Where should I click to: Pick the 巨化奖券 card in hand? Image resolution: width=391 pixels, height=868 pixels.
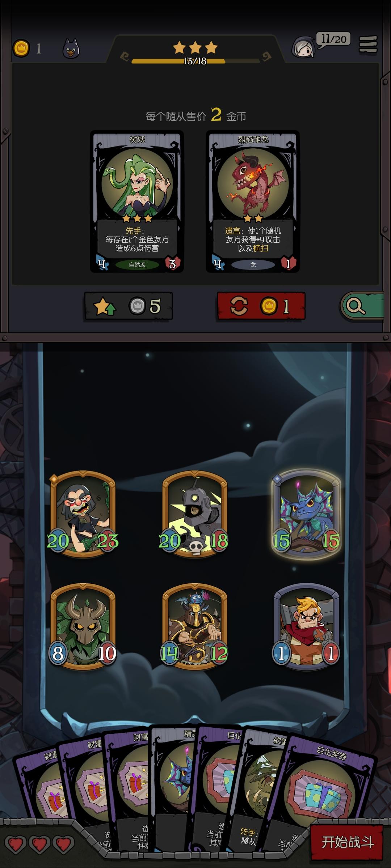click(x=326, y=781)
